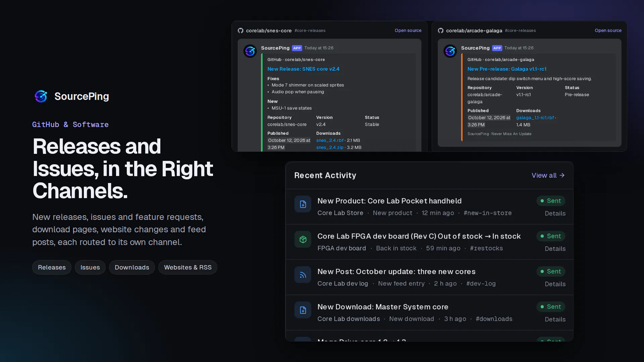Select the Issues pill
This screenshot has height=362, width=644.
(x=90, y=267)
